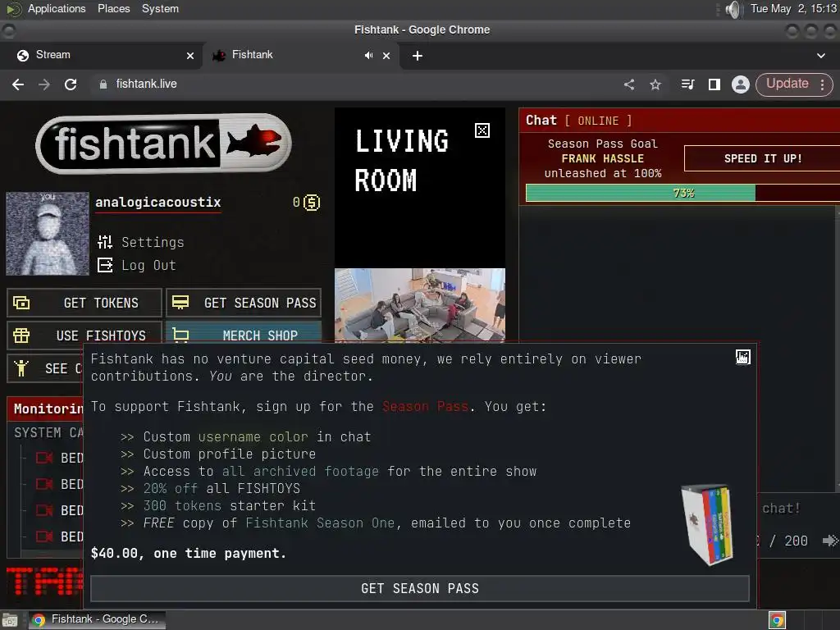The image size is (840, 630).
Task: Click the person icon on the SEE button
Action: coord(21,368)
